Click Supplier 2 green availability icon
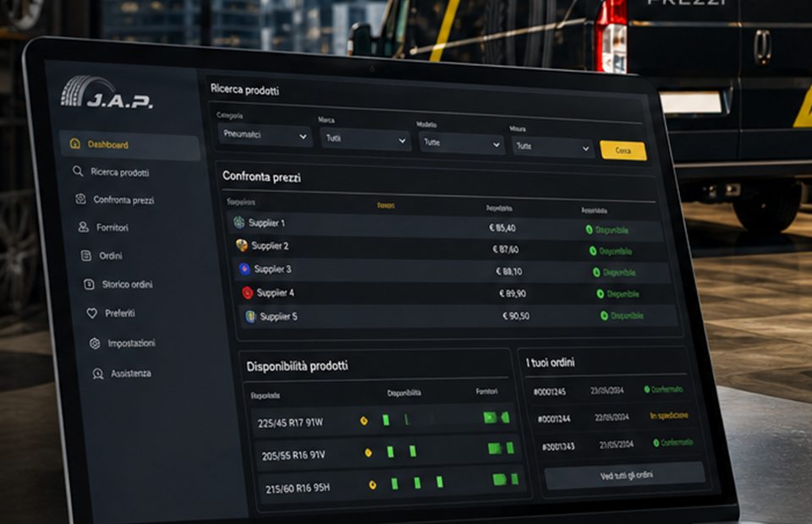This screenshot has height=524, width=812. pos(593,251)
